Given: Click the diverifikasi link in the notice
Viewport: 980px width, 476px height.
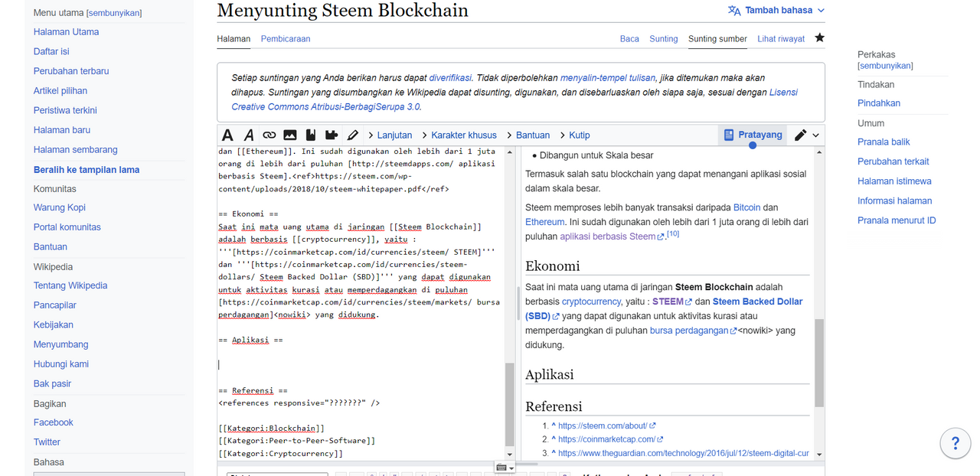Looking at the screenshot, I should pos(449,78).
